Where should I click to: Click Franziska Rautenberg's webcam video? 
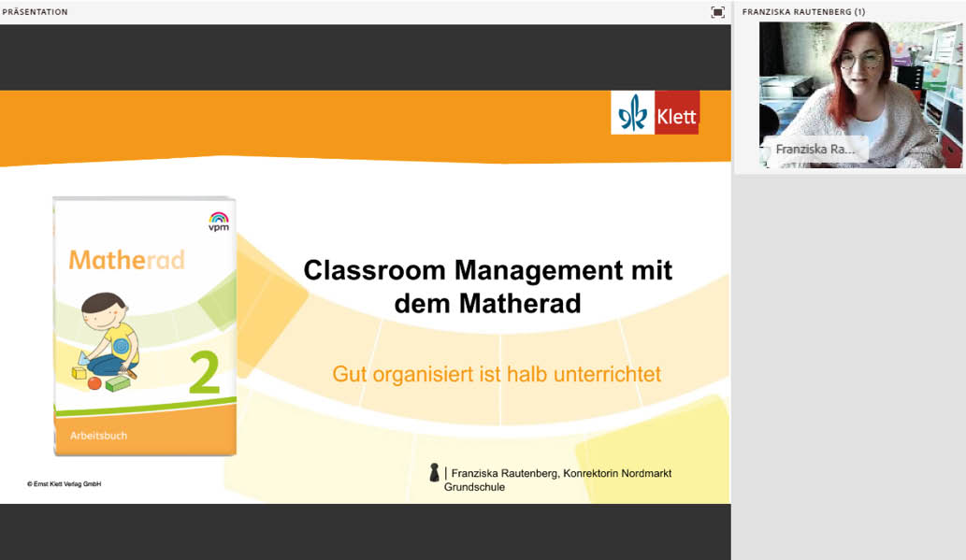point(860,94)
